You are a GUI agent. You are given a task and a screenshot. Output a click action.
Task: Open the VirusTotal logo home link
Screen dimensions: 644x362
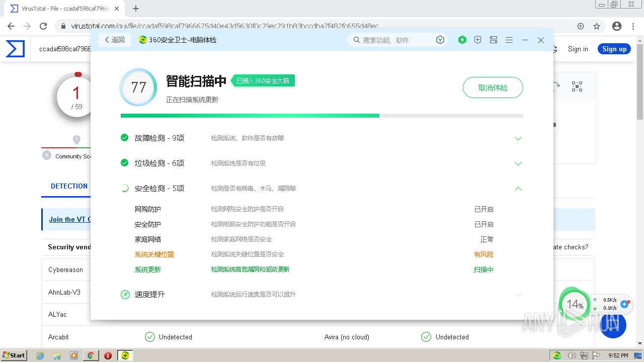[15, 49]
